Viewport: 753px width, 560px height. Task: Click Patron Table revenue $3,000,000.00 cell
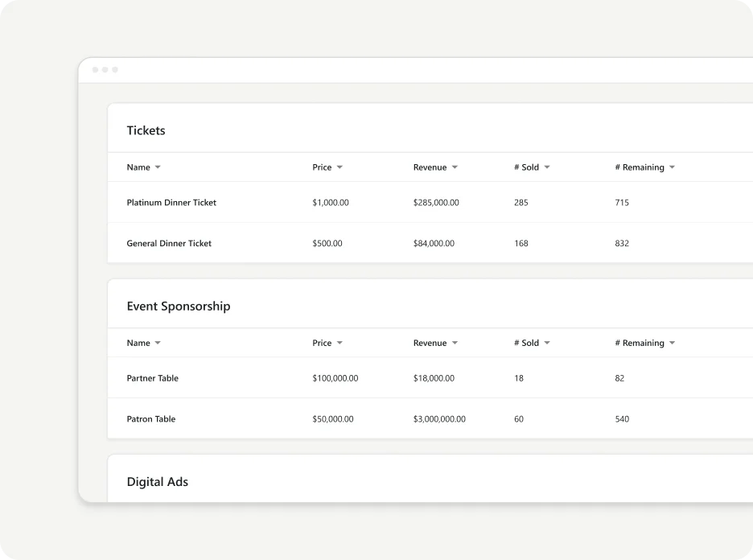point(439,419)
